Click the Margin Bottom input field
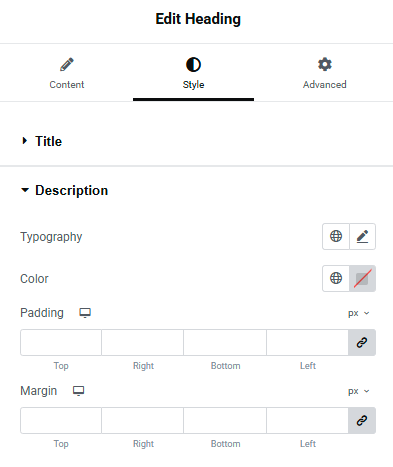The height and width of the screenshot is (467, 393). 225,420
